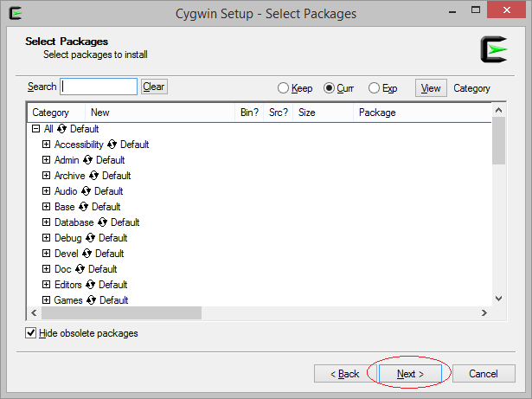The image size is (532, 399).
Task: Expand the Audio category
Action: [46, 191]
